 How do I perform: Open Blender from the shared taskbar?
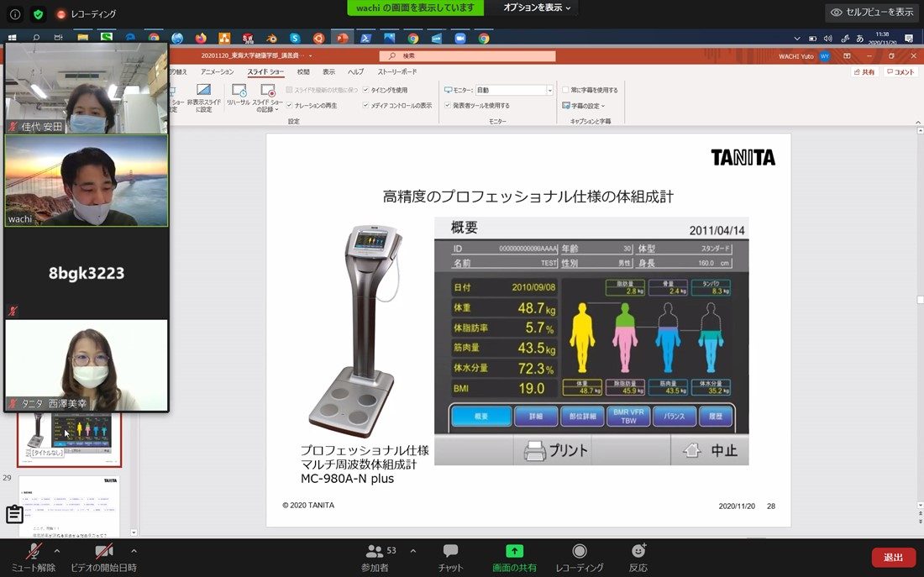point(271,39)
